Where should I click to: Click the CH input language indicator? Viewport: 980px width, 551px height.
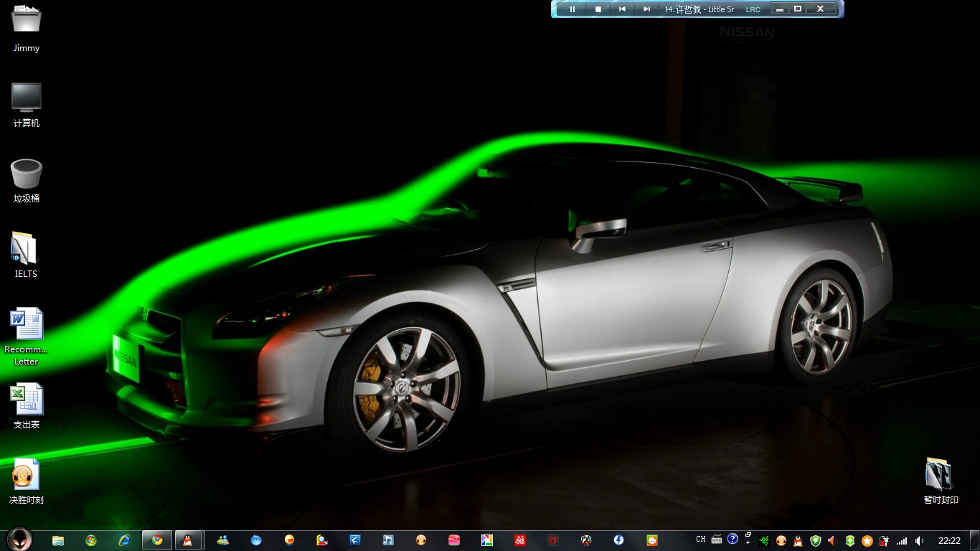point(701,540)
